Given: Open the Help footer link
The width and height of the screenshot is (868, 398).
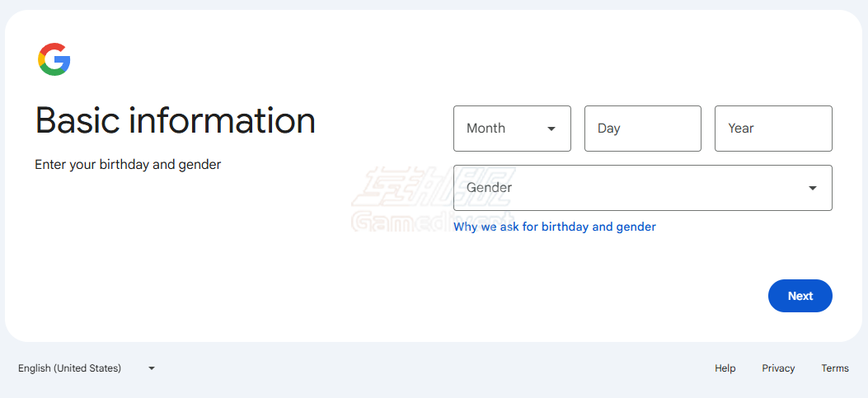Looking at the screenshot, I should [x=725, y=368].
